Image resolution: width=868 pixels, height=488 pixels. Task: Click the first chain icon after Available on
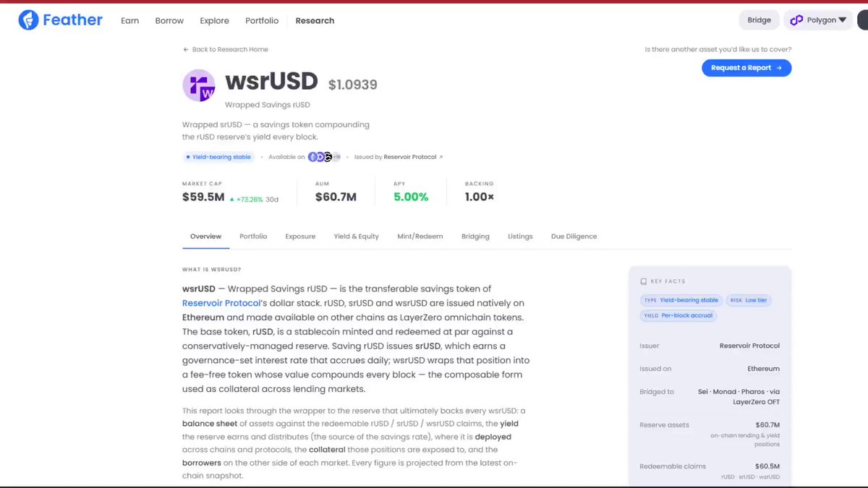point(312,157)
